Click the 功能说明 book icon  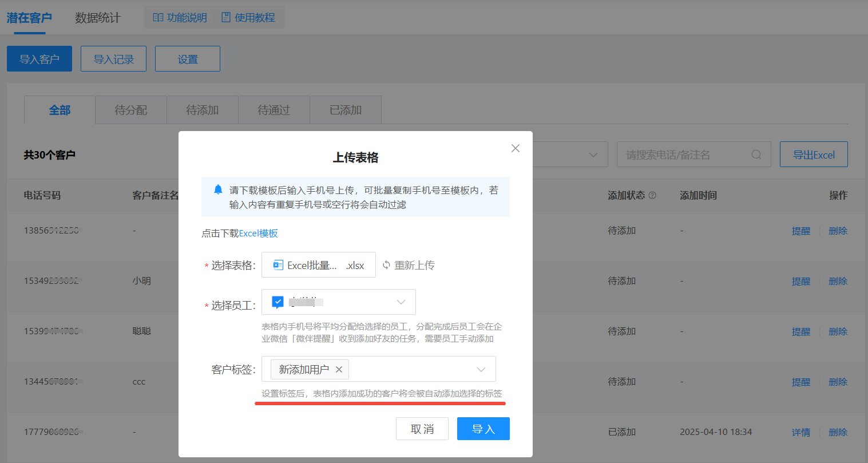(x=158, y=18)
